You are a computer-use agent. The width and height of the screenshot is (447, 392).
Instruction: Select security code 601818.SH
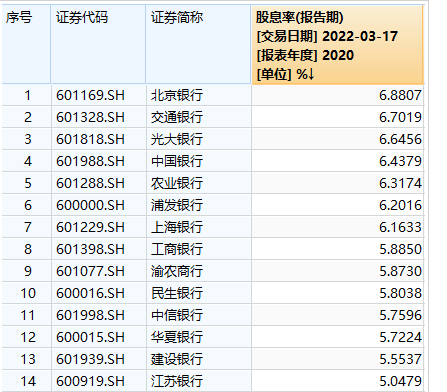pos(90,139)
